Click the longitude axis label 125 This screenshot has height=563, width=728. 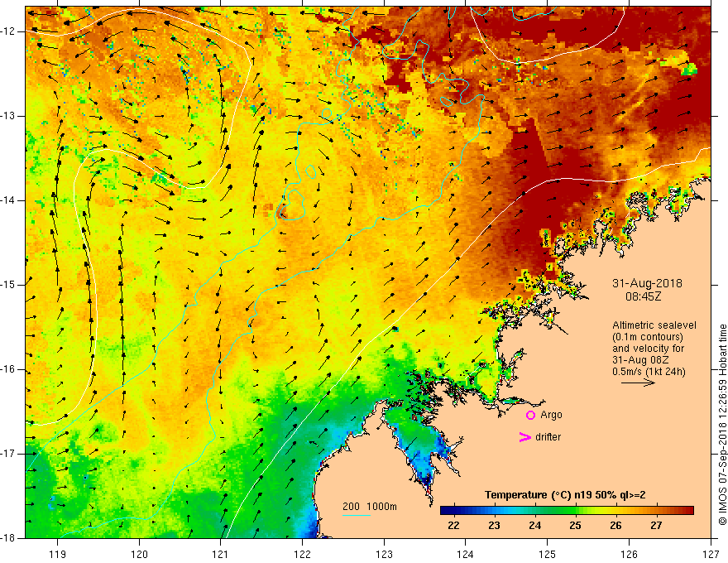(x=548, y=554)
